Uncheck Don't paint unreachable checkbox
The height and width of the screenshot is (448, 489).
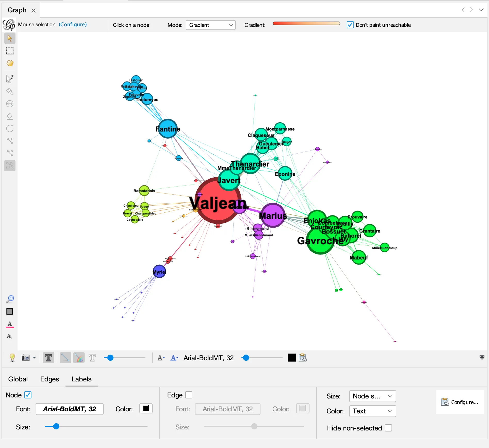point(350,25)
